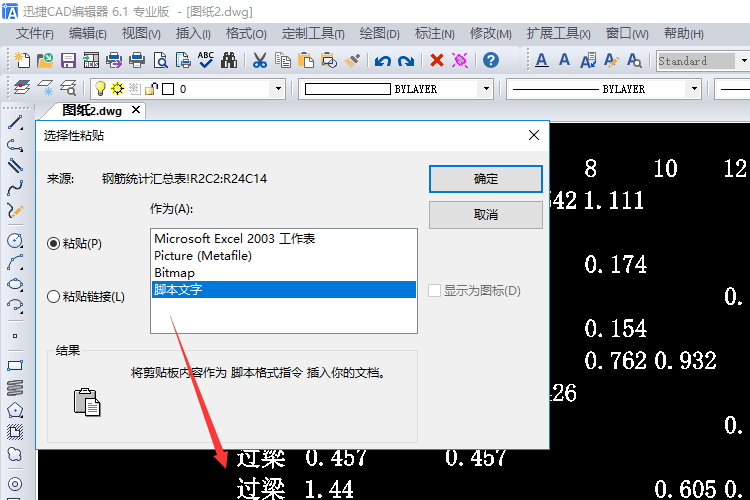
Task: Select Bitmap in the format list
Action: [284, 273]
